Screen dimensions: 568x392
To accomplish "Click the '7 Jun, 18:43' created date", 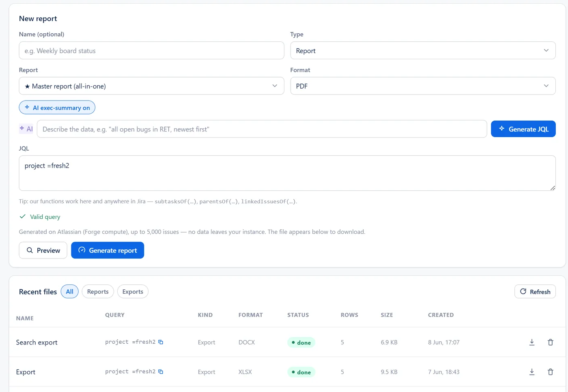I will tap(444, 372).
